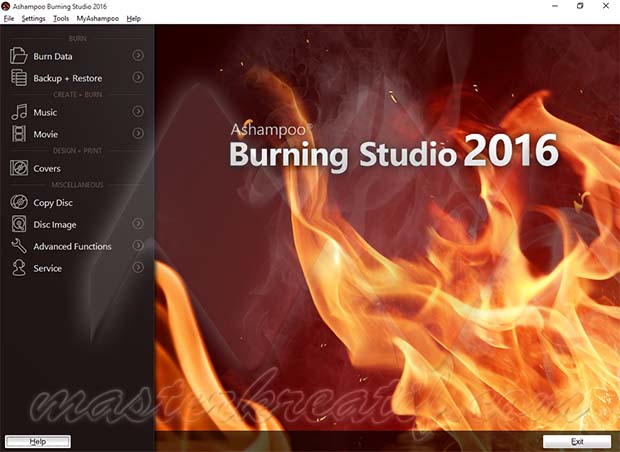Click the Copy Disc icon

pos(19,202)
